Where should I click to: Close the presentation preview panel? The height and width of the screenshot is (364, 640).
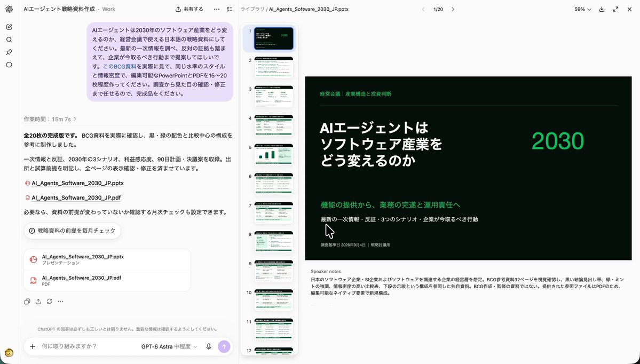(x=629, y=9)
